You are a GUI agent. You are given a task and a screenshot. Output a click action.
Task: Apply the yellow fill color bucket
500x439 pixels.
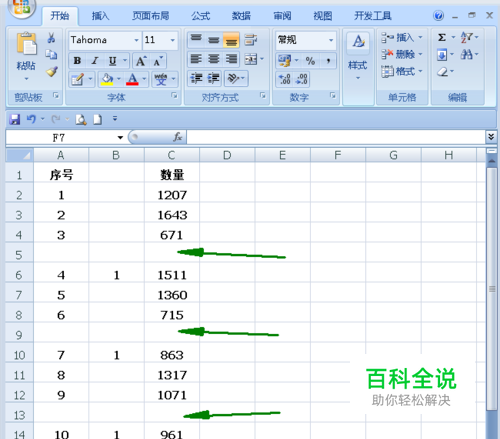coord(107,79)
